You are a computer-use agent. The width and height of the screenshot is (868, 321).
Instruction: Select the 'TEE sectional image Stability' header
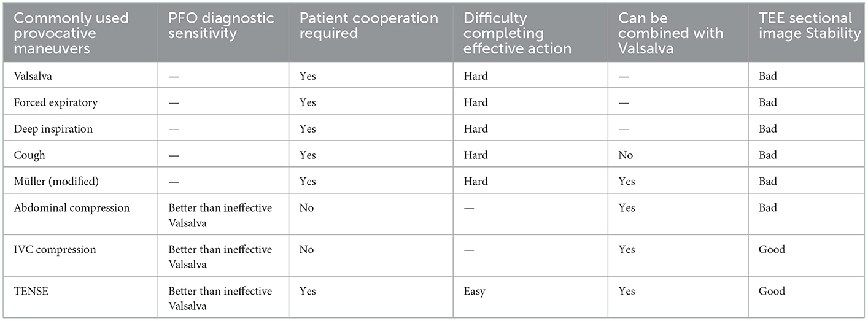pos(809,25)
